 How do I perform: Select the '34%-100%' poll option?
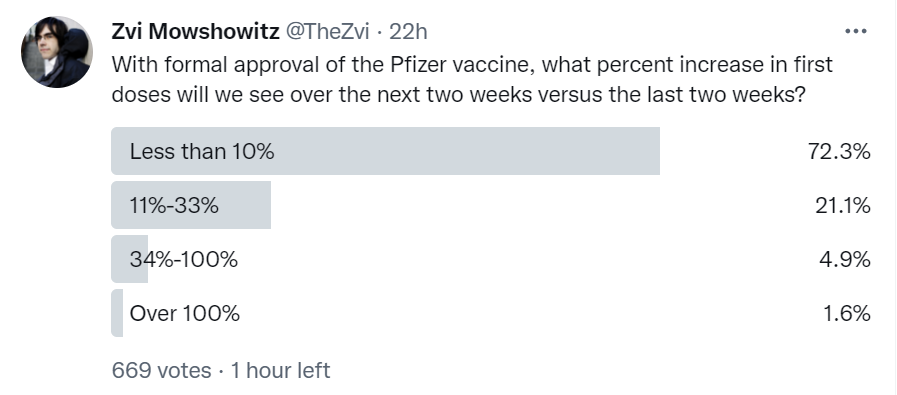coord(491,259)
